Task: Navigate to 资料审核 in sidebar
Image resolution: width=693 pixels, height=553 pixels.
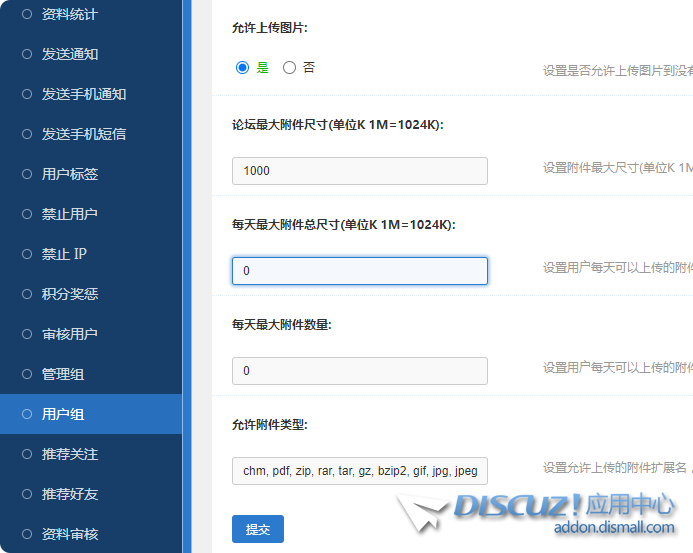Action: 70,534
